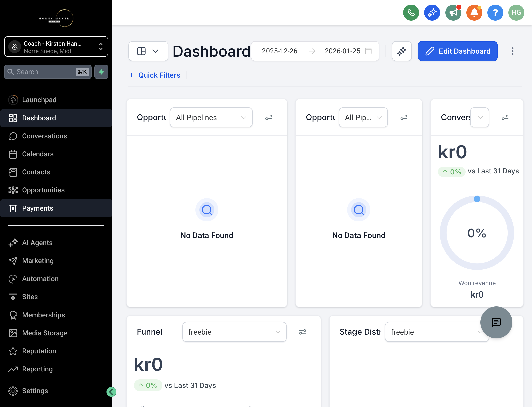Click the 2026-01-25 end date field

[x=342, y=51]
